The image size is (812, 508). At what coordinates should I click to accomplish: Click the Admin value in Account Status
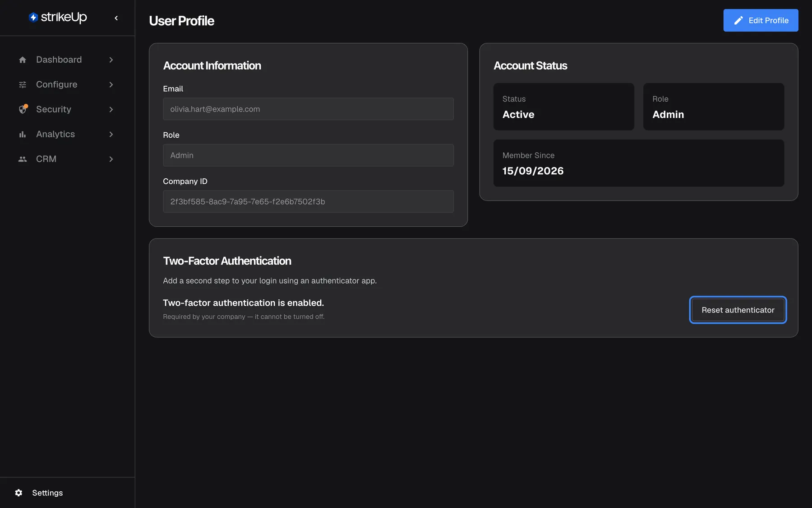[668, 114]
